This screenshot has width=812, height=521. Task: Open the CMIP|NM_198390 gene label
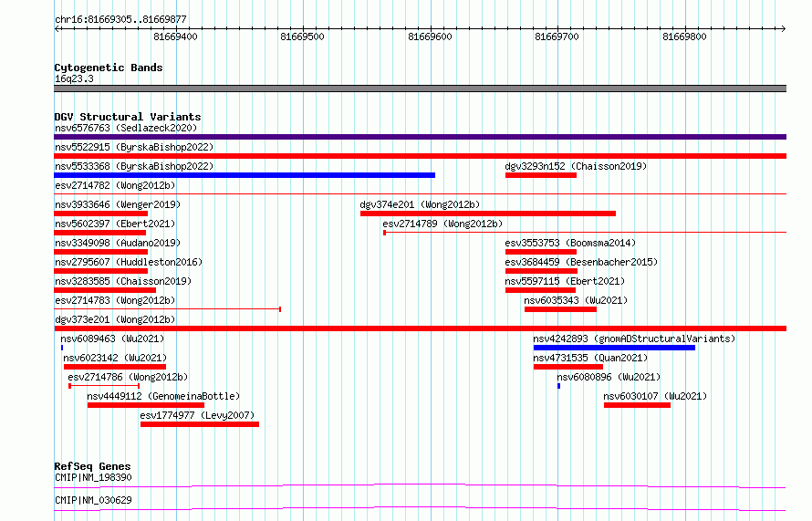pos(93,477)
